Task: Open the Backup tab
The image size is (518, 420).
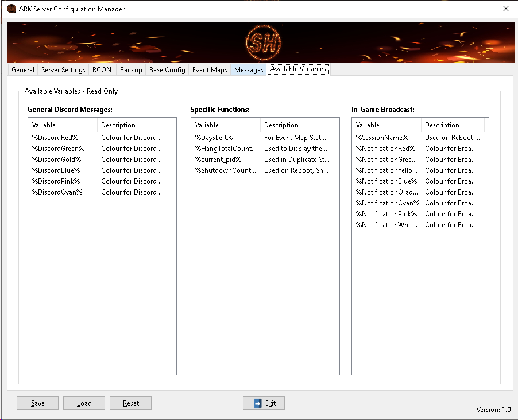Action: 131,70
